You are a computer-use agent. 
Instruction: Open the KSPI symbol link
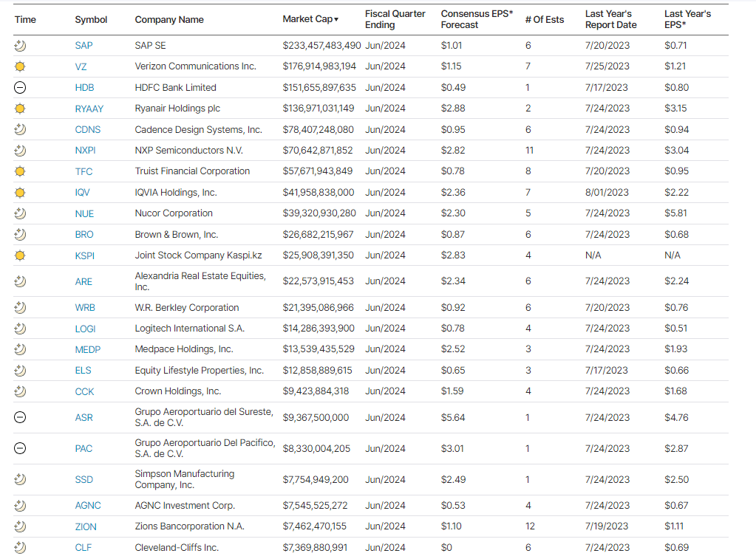(x=85, y=255)
